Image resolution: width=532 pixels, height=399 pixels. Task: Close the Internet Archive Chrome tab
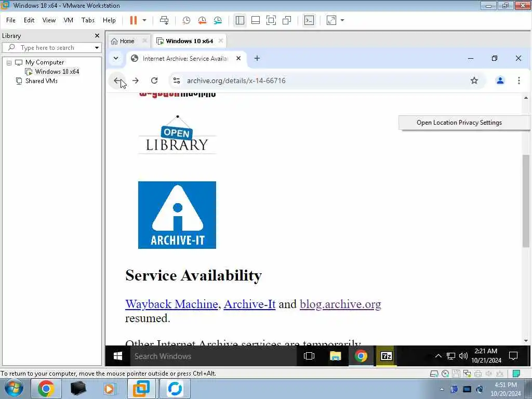238,58
